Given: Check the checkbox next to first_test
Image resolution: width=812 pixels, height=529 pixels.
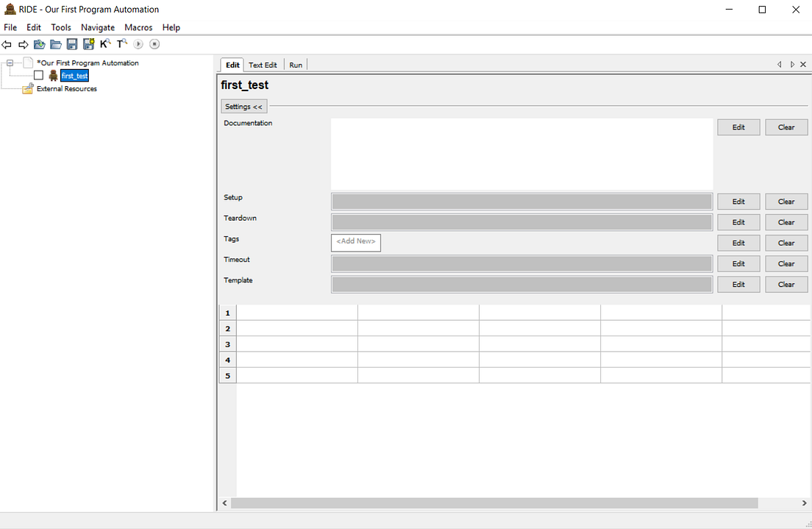Looking at the screenshot, I should click(38, 75).
